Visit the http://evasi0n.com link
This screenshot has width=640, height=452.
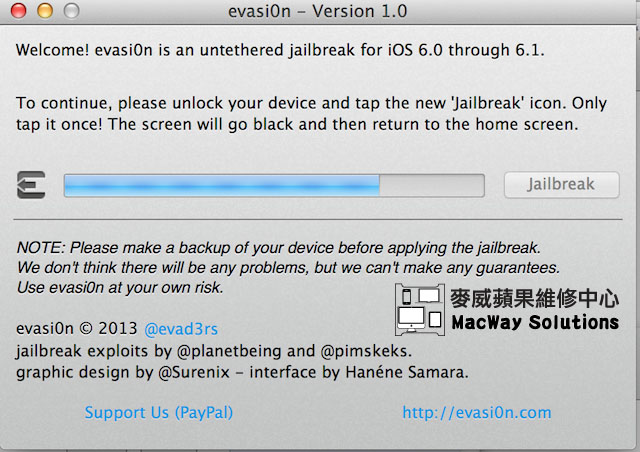point(477,412)
